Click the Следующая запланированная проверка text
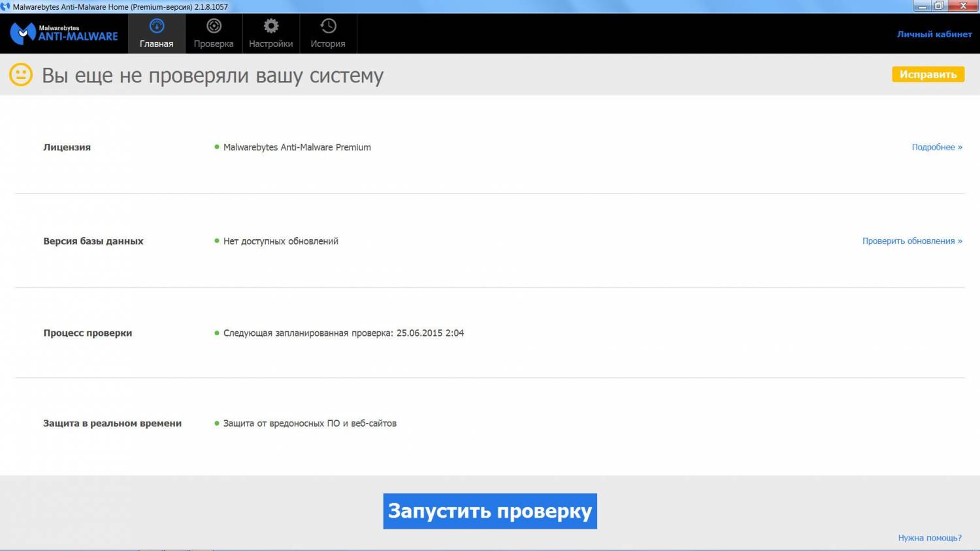980x551 pixels. point(344,333)
